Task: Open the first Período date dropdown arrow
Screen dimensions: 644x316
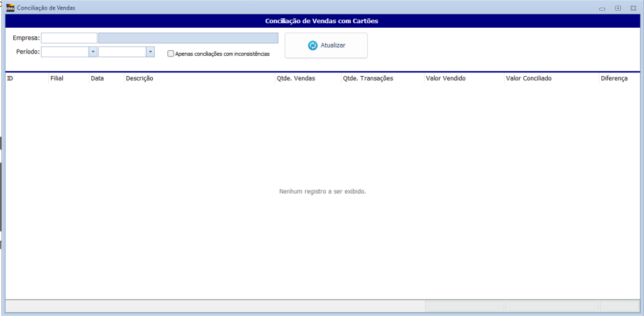Action: tap(93, 52)
